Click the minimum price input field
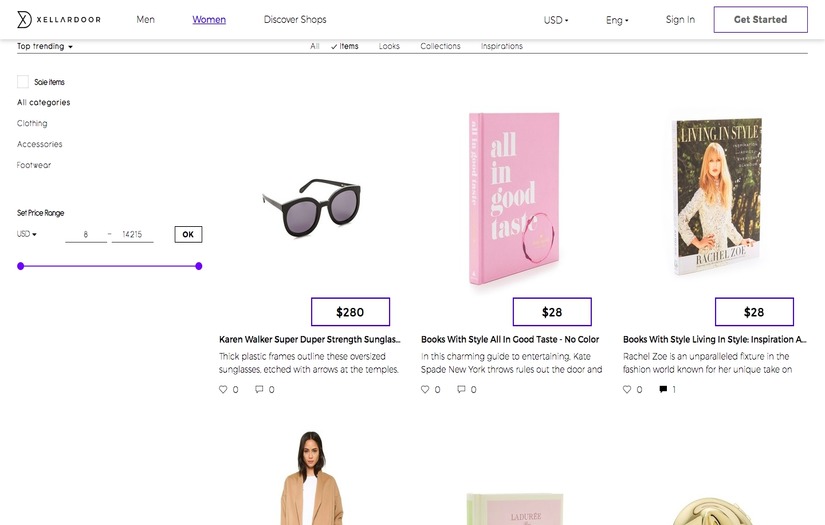 click(x=86, y=234)
